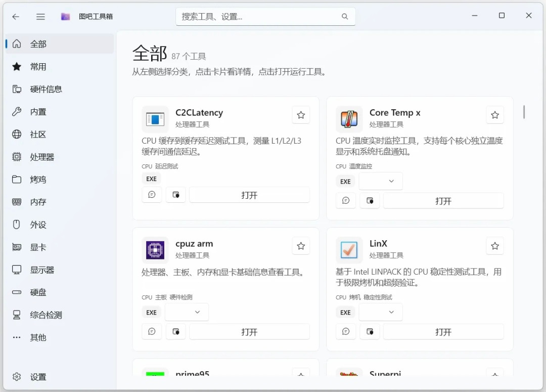The image size is (546, 392).
Task: Click the cpuz arm chip icon
Action: pyautogui.click(x=155, y=250)
